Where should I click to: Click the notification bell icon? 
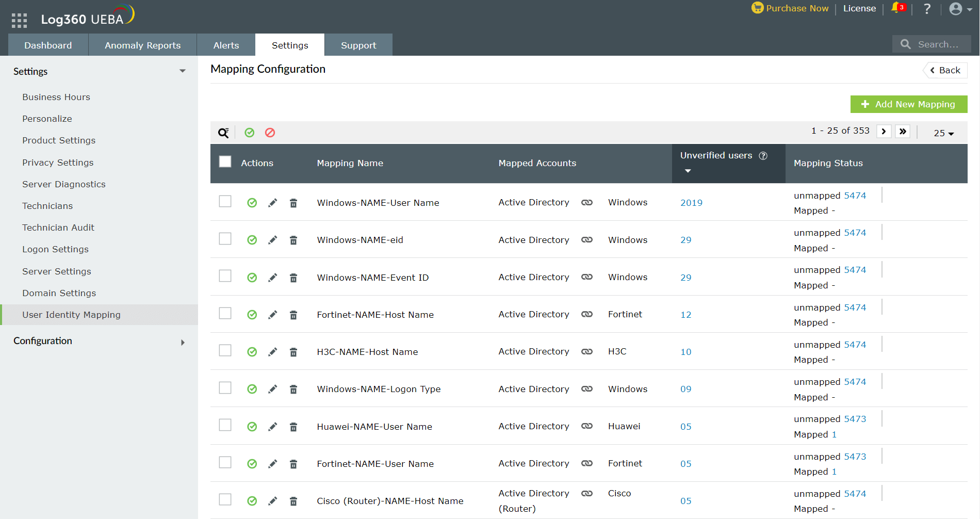click(895, 8)
